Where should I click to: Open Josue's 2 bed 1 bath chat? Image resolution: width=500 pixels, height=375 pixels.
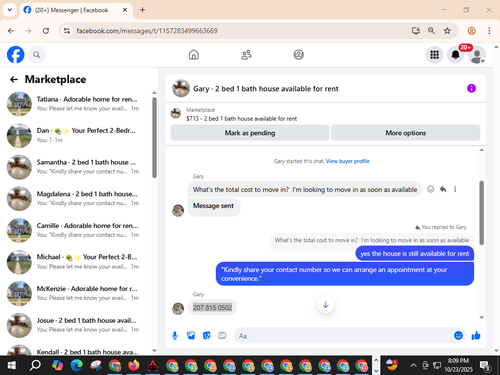pos(79,325)
